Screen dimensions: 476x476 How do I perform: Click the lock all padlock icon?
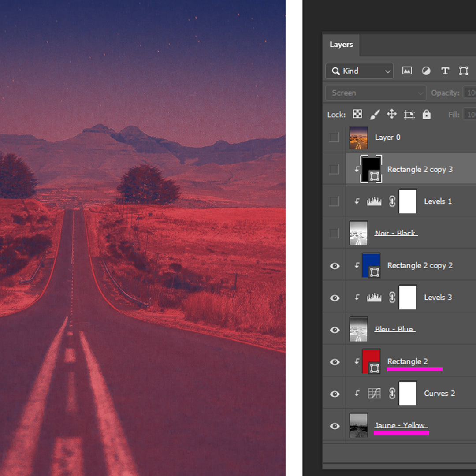(426, 115)
